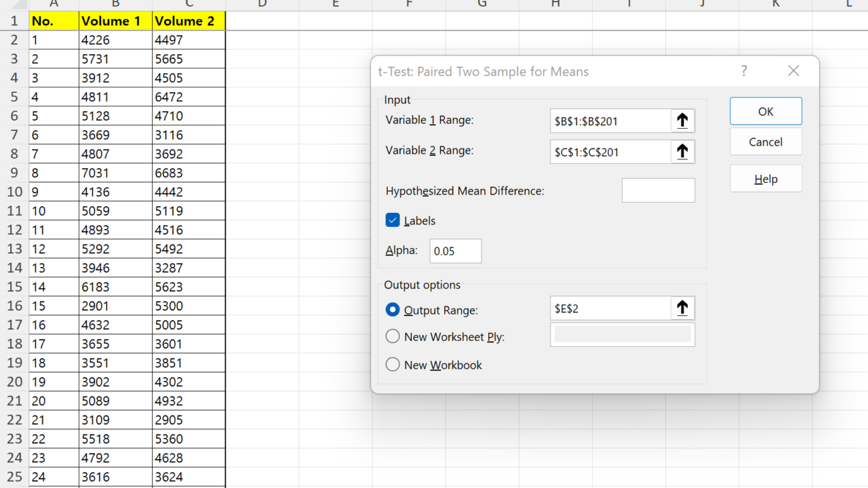Viewport: 868px width, 488px height.
Task: Select the New Workbook radio option
Action: pos(393,365)
